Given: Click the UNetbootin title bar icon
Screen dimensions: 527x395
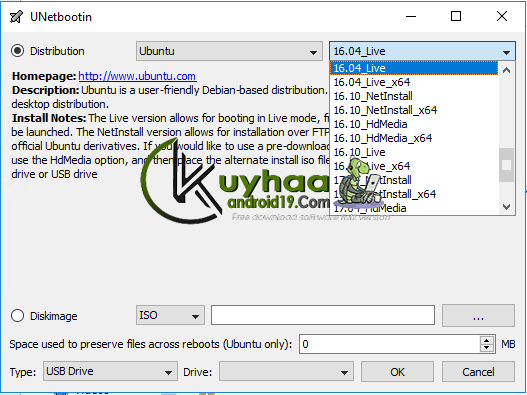Looking at the screenshot, I should point(16,16).
